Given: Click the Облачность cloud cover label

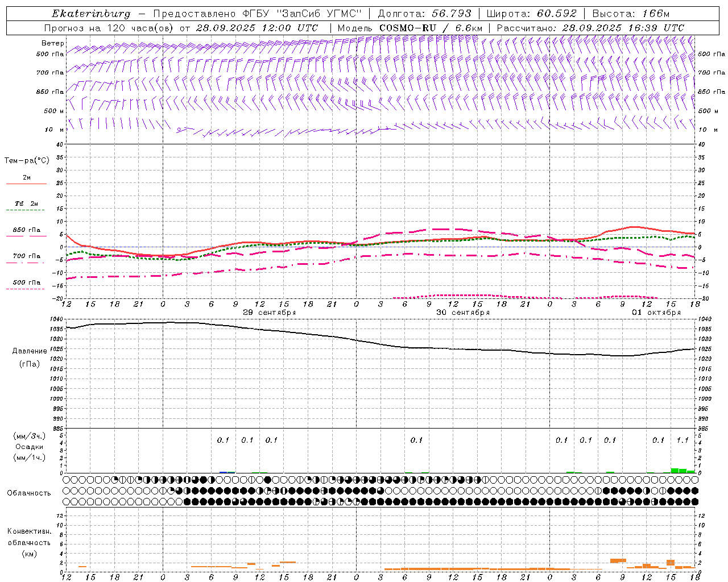Looking at the screenshot, I should click(29, 493).
